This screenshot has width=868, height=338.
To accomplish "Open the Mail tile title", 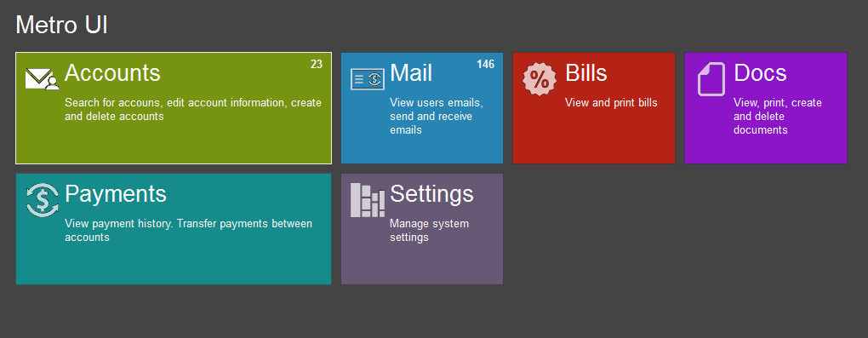I will [411, 73].
